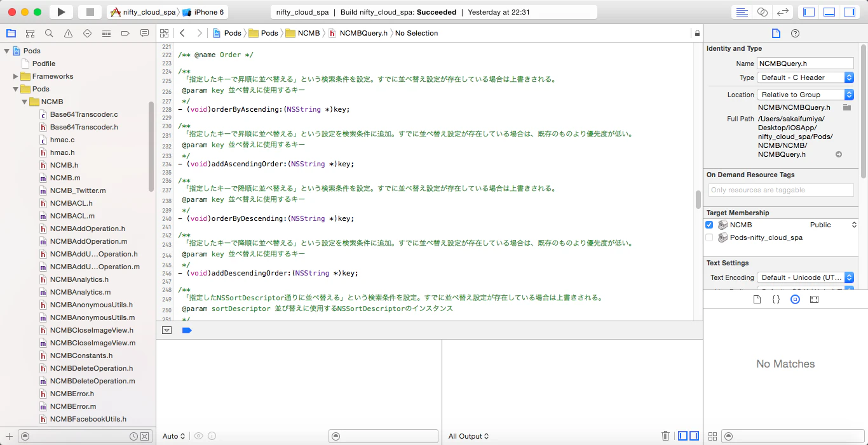The width and height of the screenshot is (868, 445).
Task: Reveal full path in Finder arrow
Action: [x=839, y=154]
